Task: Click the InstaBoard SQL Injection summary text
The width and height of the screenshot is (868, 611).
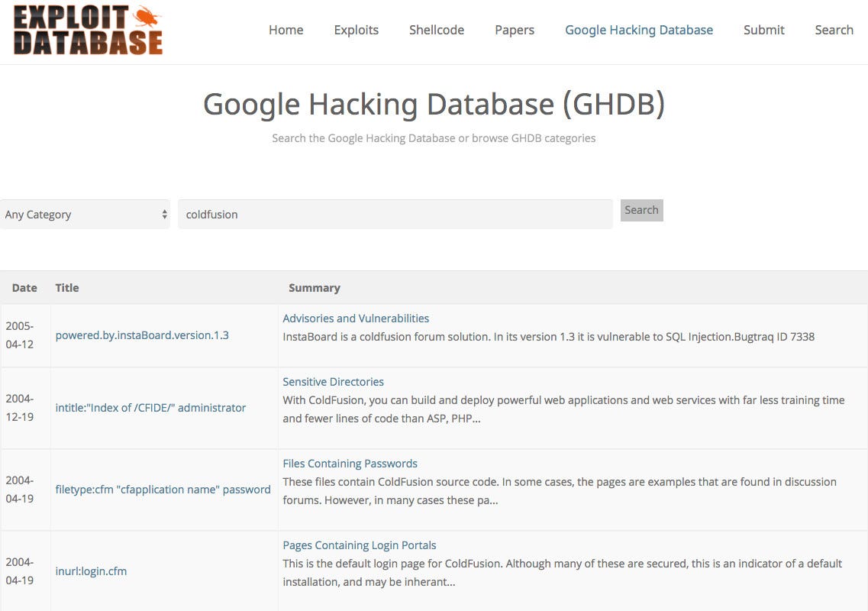Action: point(549,337)
